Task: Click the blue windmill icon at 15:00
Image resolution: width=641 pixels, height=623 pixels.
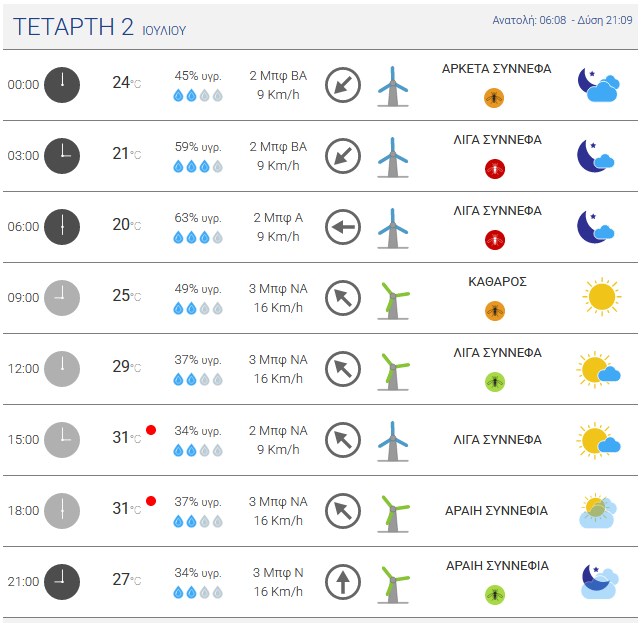Action: [x=393, y=441]
